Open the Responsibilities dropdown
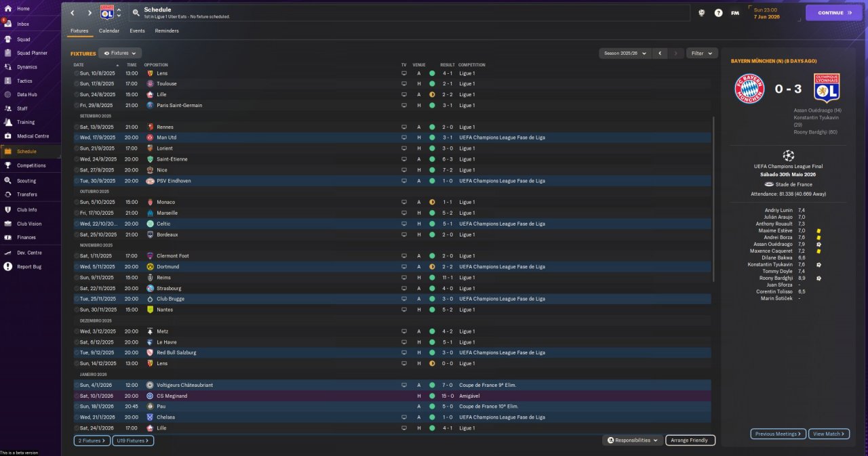The image size is (868, 456). pyautogui.click(x=633, y=440)
